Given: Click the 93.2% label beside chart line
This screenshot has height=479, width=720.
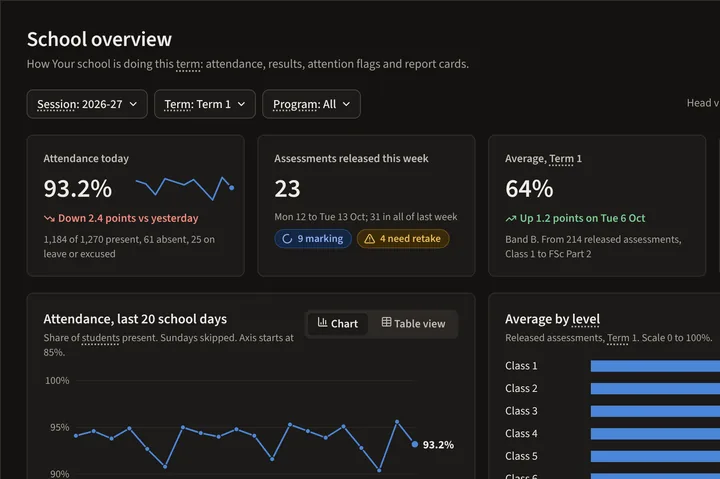Looking at the screenshot, I should point(438,445).
